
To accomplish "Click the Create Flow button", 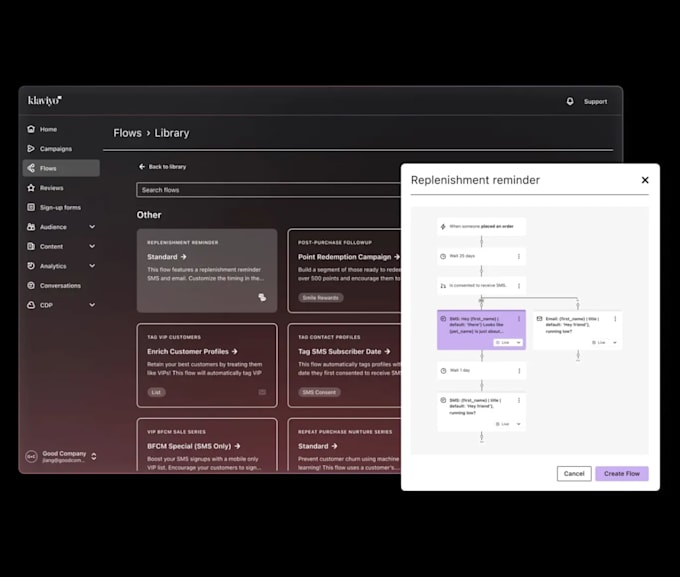I will pyautogui.click(x=621, y=473).
